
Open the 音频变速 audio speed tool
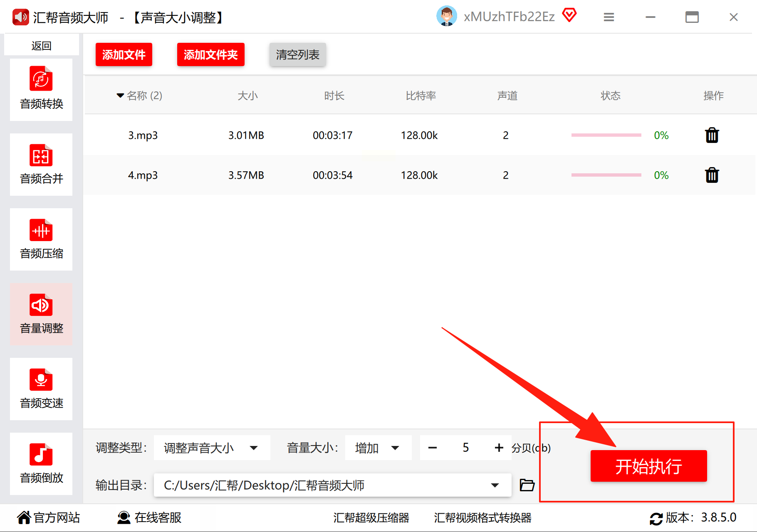point(41,389)
